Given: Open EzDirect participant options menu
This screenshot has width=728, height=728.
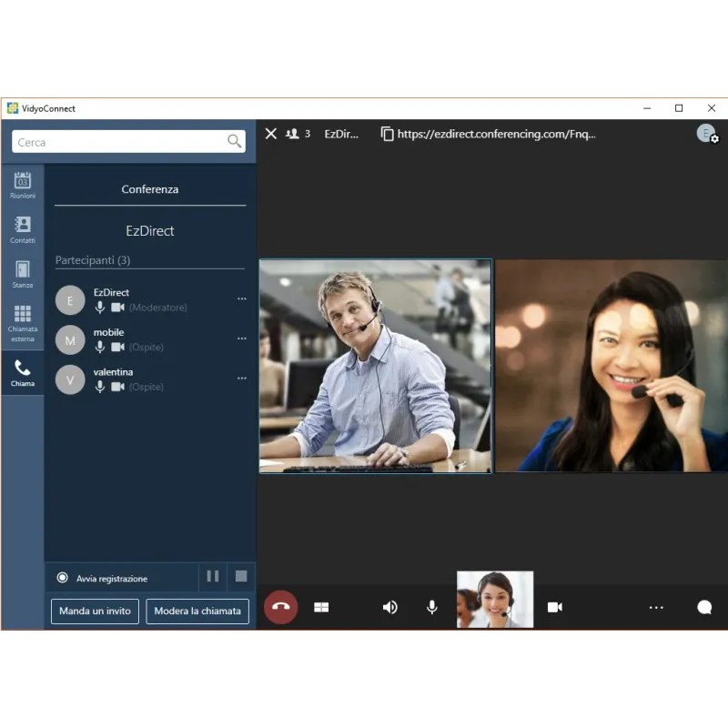Looking at the screenshot, I should coord(242,299).
